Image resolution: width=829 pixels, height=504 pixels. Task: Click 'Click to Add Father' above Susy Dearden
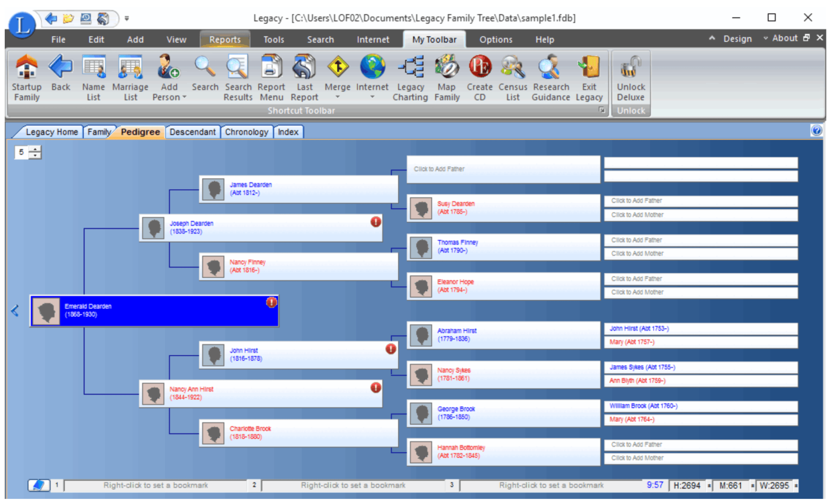(x=503, y=169)
